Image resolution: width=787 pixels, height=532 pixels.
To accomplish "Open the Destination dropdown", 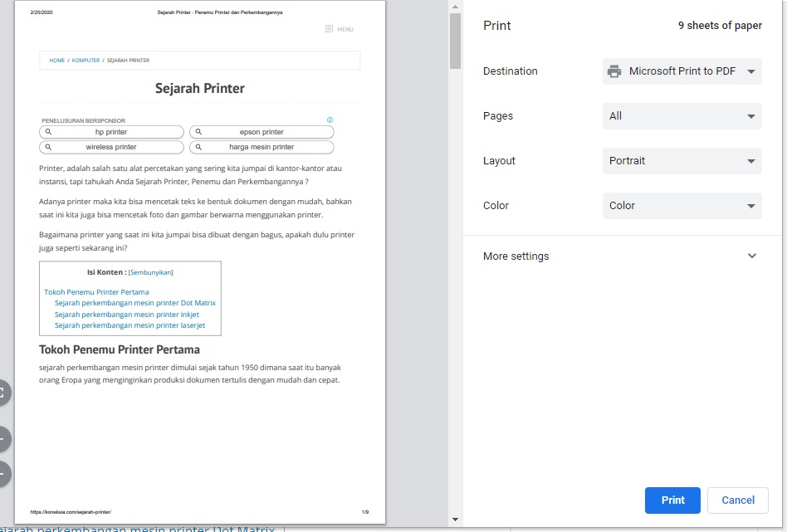I will coord(682,71).
